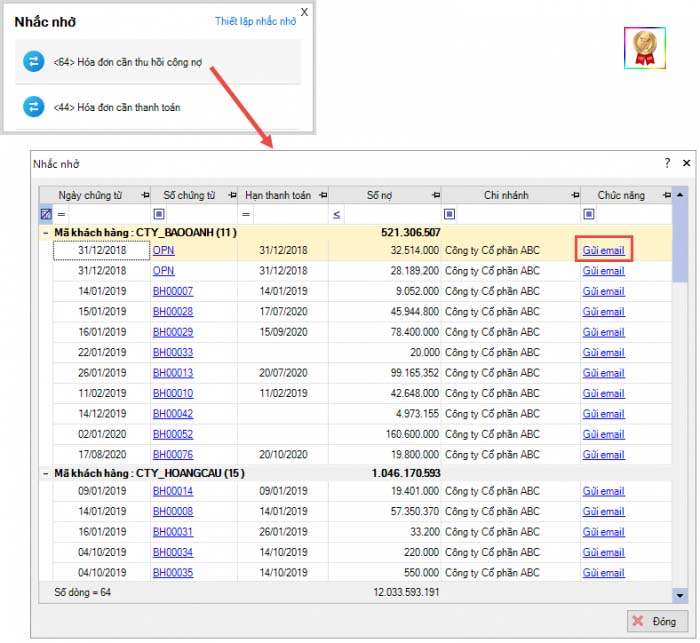The width and height of the screenshot is (700, 643).
Task: Open the 44 invoices to pay reminder
Action: click(x=157, y=107)
